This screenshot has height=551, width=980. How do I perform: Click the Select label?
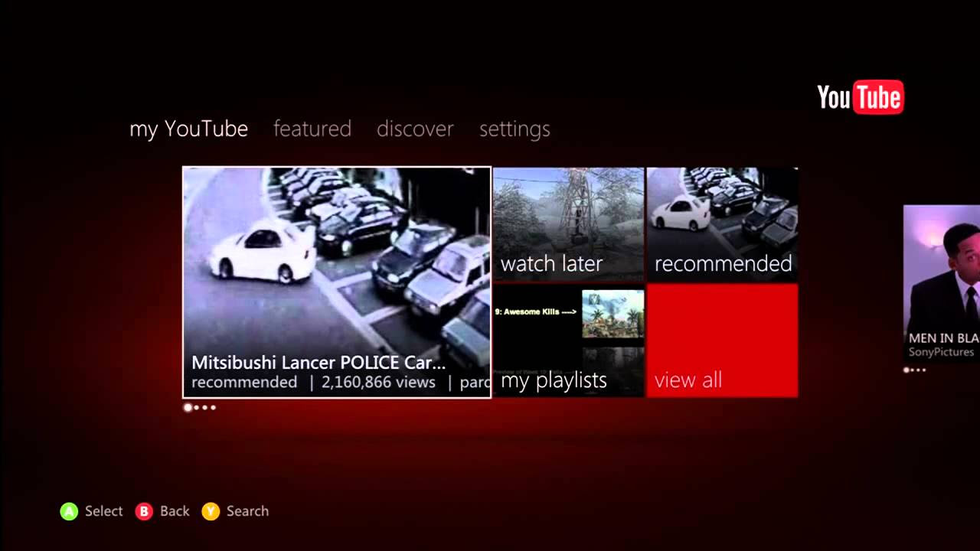(x=103, y=511)
